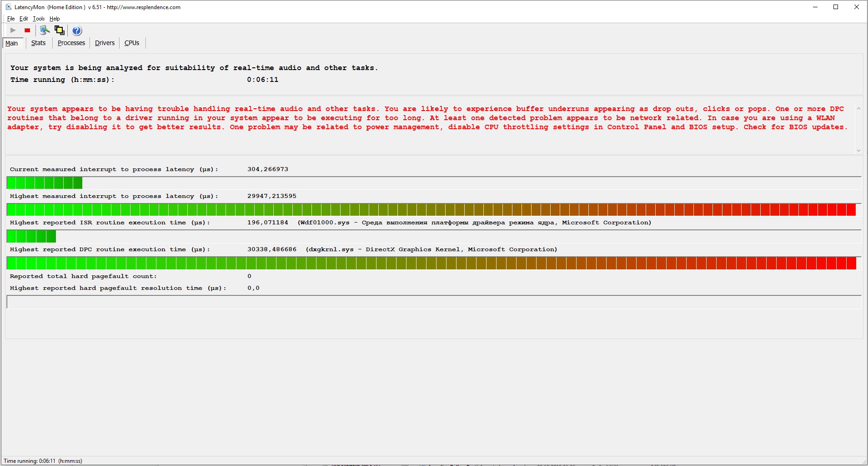This screenshot has width=868, height=466.
Task: Click the greyed-out Start monitor play icon
Action: [x=13, y=30]
